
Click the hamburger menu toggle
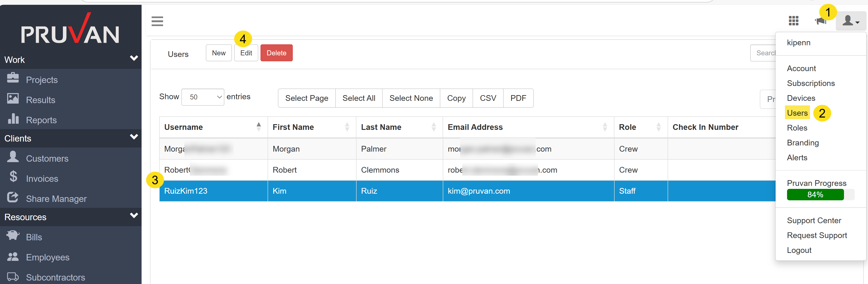(157, 21)
